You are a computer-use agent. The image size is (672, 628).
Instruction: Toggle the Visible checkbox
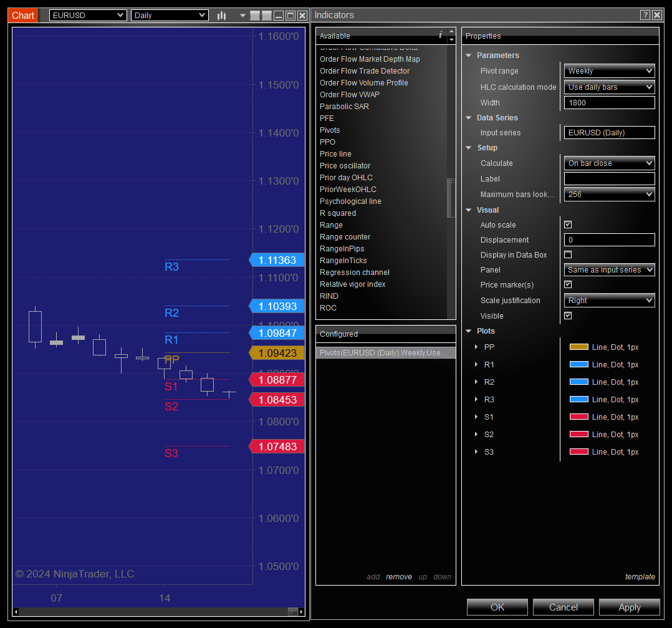click(x=568, y=316)
